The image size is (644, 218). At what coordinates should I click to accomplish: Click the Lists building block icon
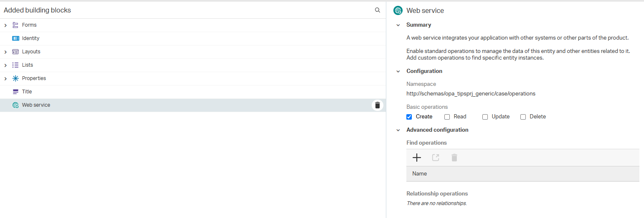(15, 65)
